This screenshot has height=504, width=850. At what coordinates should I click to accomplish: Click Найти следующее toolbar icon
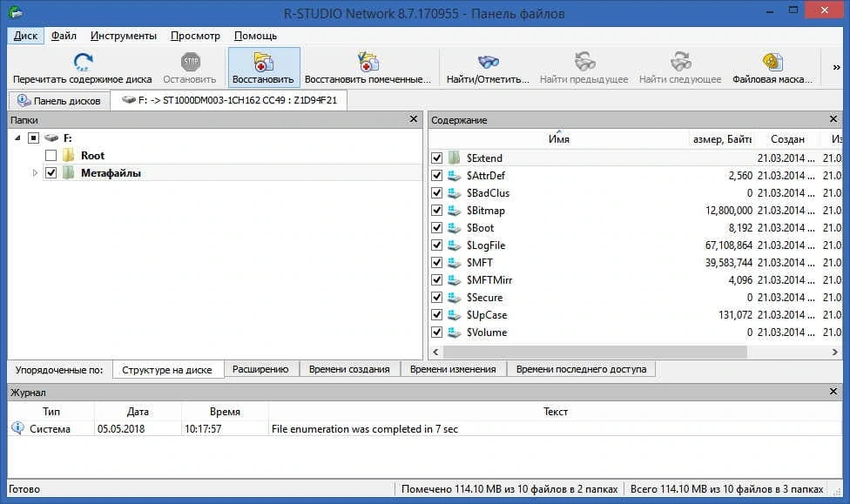(x=680, y=62)
